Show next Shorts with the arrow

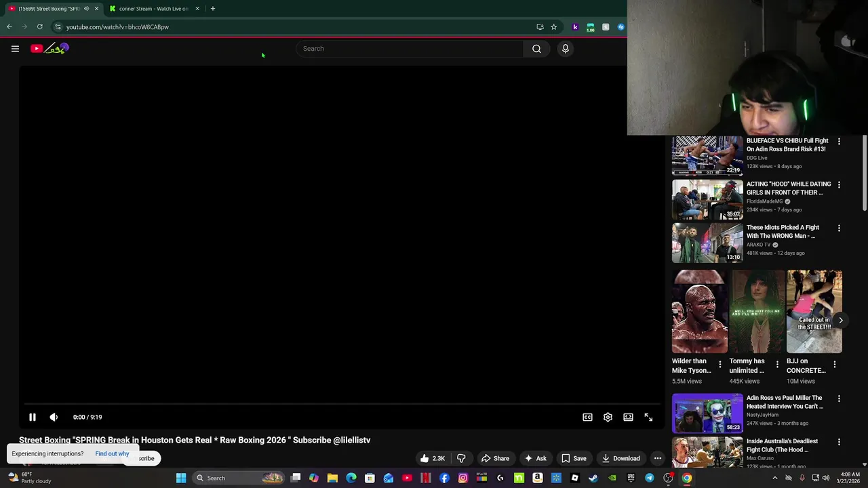[840, 320]
